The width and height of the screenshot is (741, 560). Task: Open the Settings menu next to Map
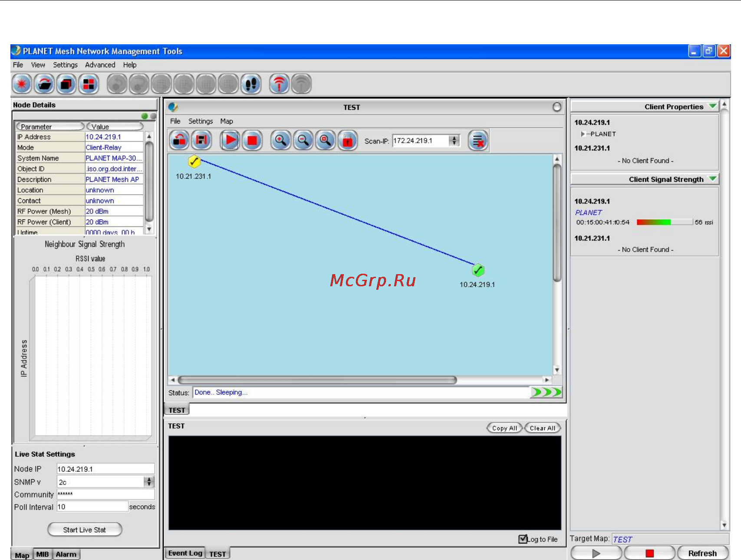pos(201,121)
